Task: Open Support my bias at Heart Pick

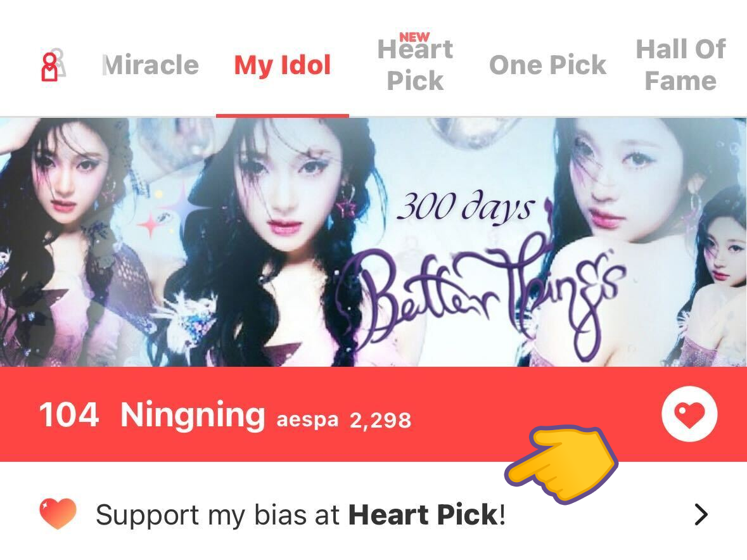Action: click(374, 514)
